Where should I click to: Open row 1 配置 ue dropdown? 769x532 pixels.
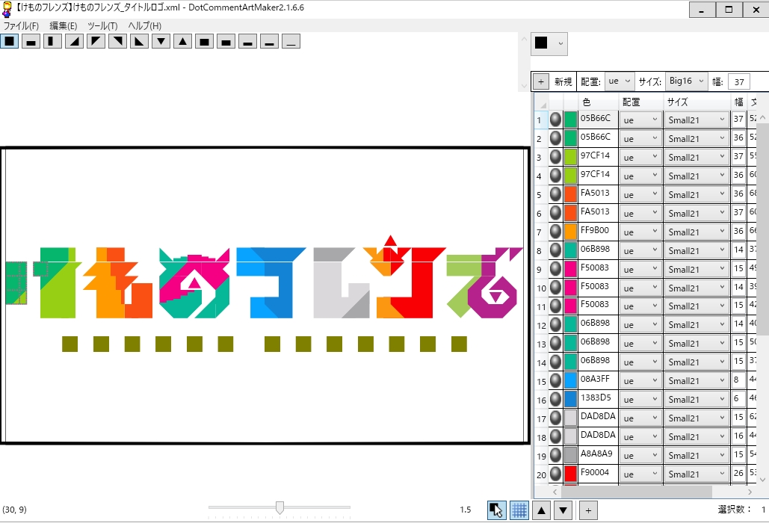click(x=640, y=120)
